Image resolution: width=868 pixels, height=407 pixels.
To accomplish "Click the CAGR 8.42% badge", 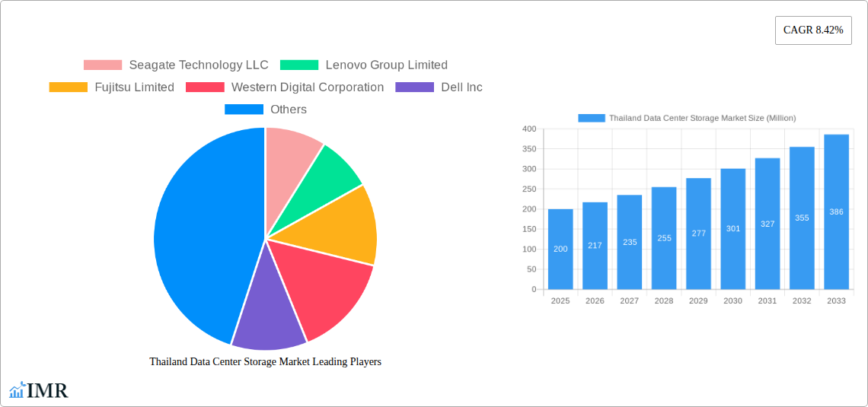I will pos(813,30).
